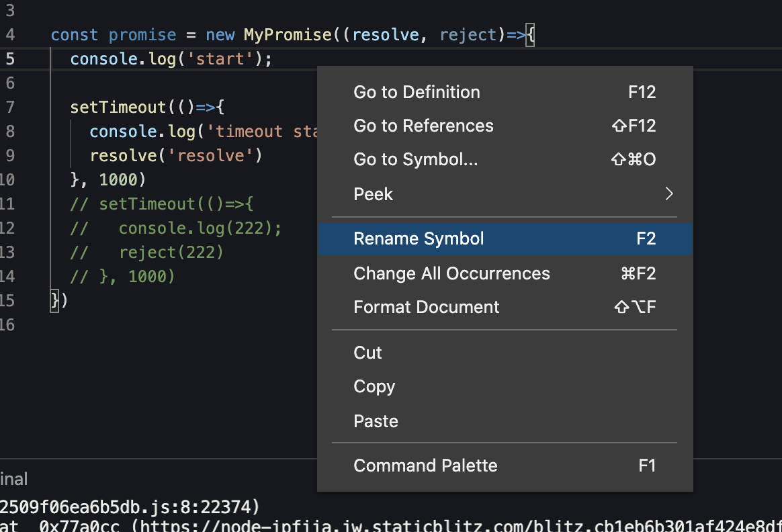
Task: Choose Change All Occurrences
Action: point(505,274)
